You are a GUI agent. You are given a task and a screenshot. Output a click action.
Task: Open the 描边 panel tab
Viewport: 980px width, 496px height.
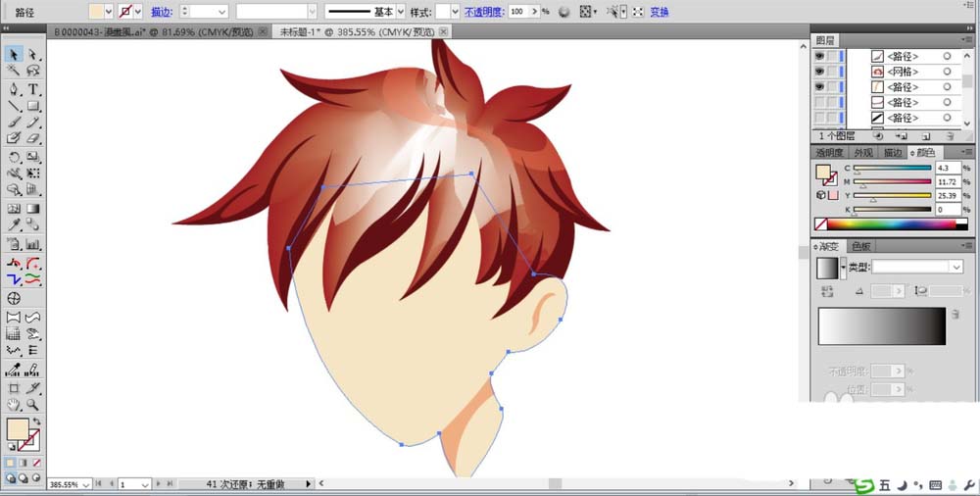pyautogui.click(x=893, y=153)
